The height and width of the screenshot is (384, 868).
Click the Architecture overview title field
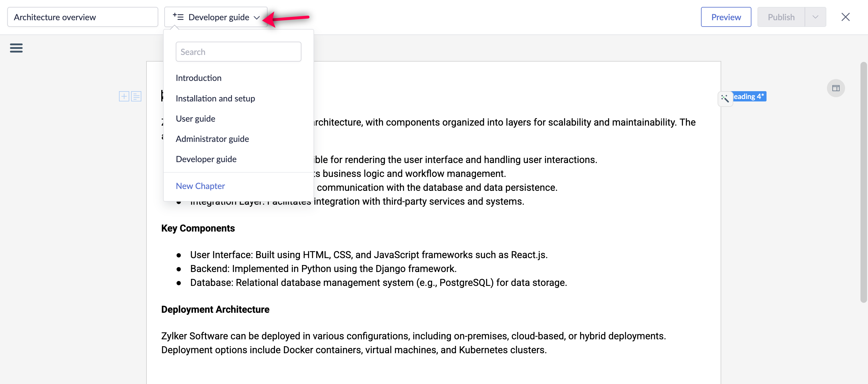coord(82,17)
